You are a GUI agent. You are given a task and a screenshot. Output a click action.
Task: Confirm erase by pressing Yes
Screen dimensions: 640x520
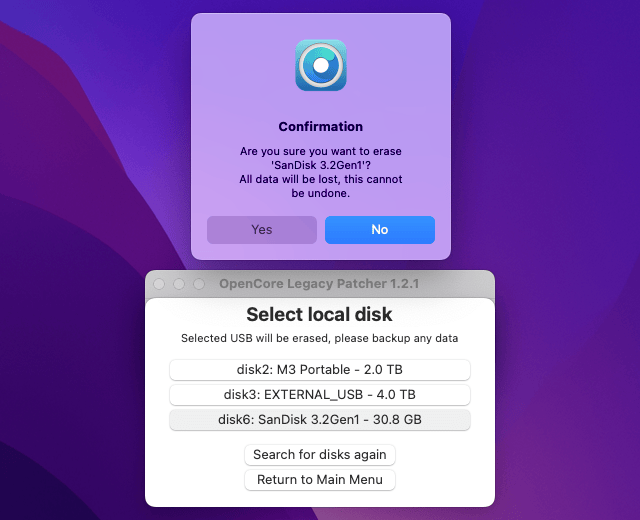pos(261,230)
